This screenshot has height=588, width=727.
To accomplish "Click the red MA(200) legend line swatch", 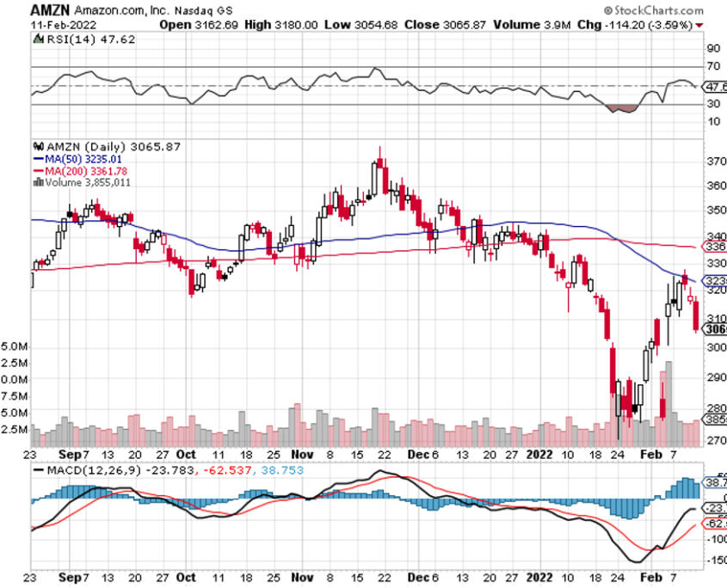I will tap(39, 171).
